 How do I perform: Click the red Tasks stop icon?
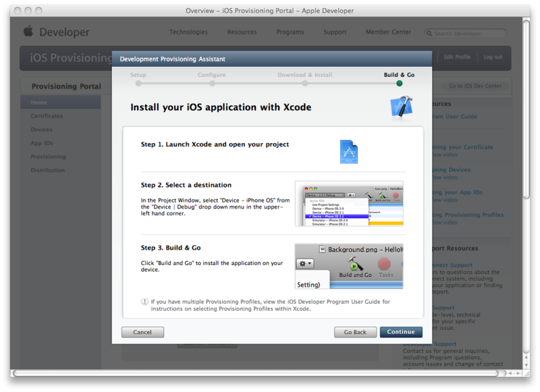[x=384, y=264]
